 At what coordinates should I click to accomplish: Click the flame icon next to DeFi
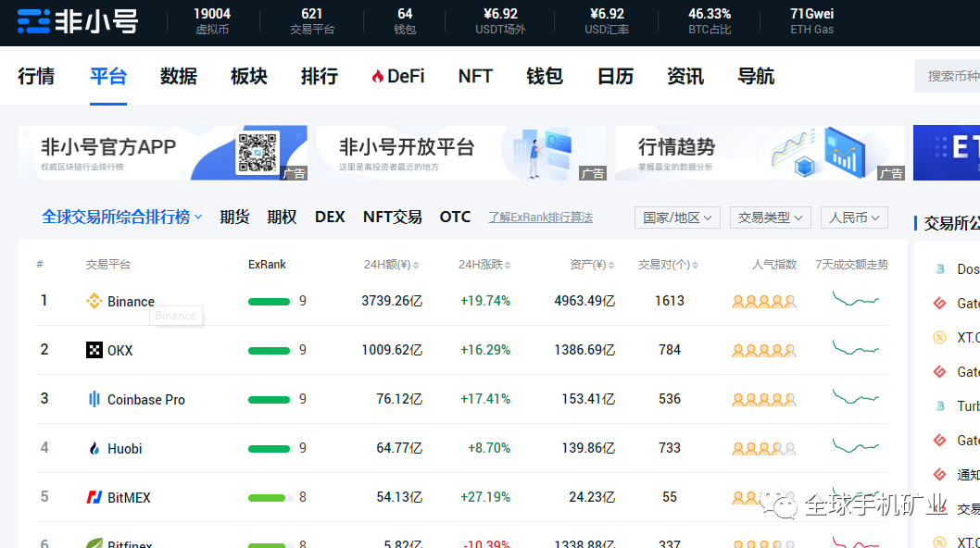pos(378,76)
